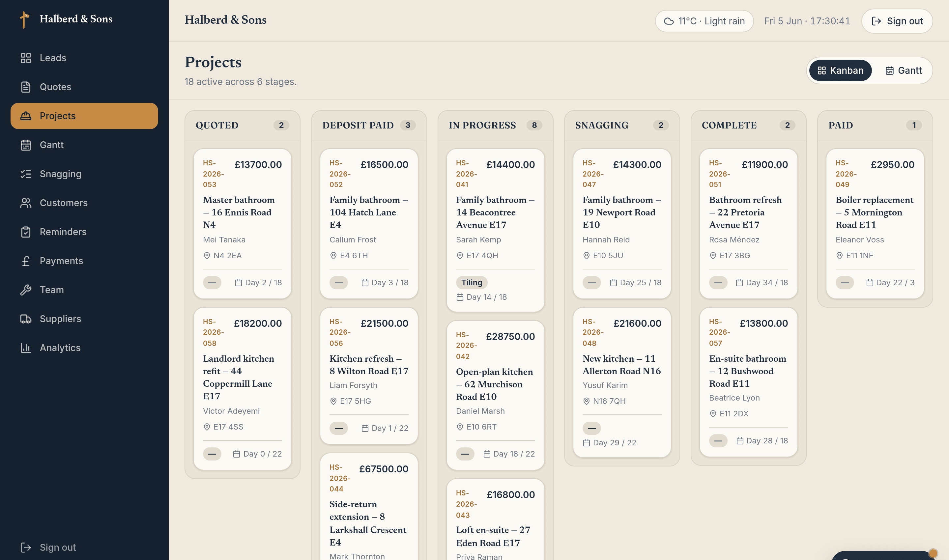
Task: Go to Snagging in the sidebar
Action: [84, 174]
